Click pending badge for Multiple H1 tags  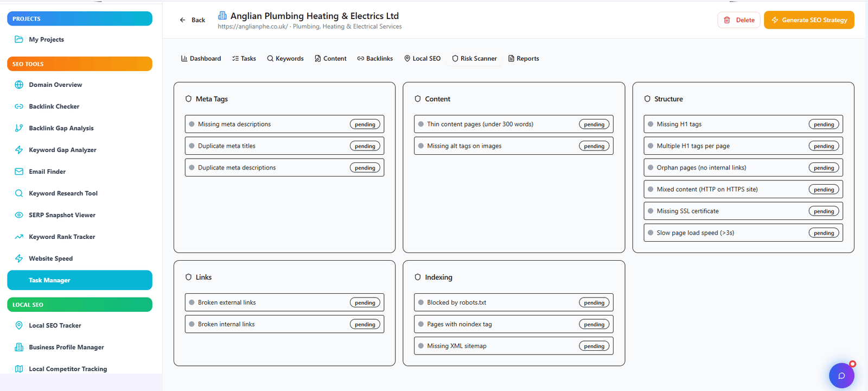(824, 146)
